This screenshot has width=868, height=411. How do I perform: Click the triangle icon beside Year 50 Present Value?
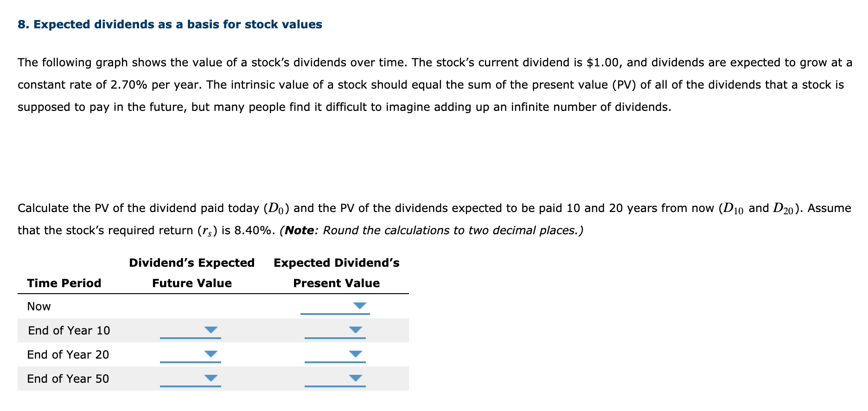point(356,378)
